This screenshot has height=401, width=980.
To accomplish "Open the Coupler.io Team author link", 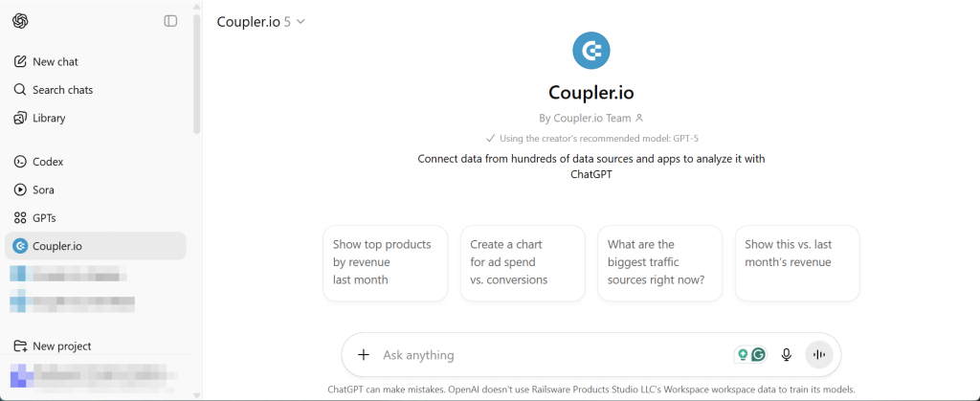I will 591,119.
